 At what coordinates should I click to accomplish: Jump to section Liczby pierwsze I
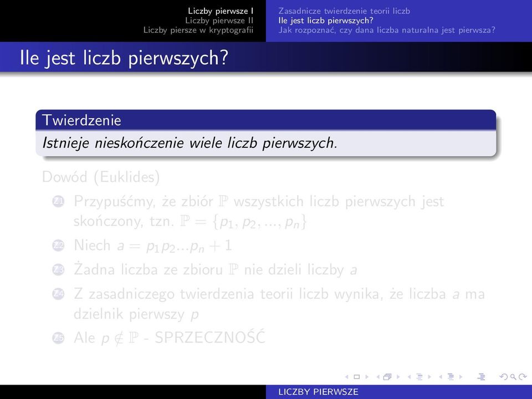[x=221, y=11]
